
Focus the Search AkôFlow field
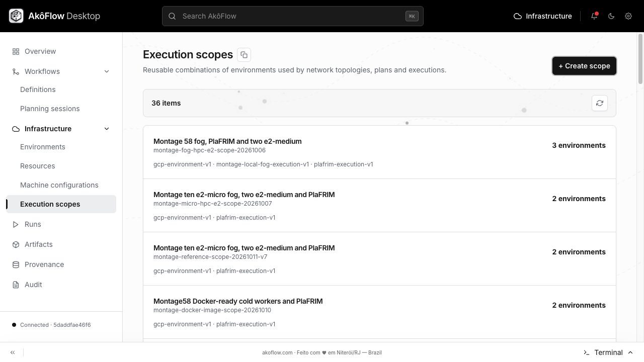click(x=293, y=16)
